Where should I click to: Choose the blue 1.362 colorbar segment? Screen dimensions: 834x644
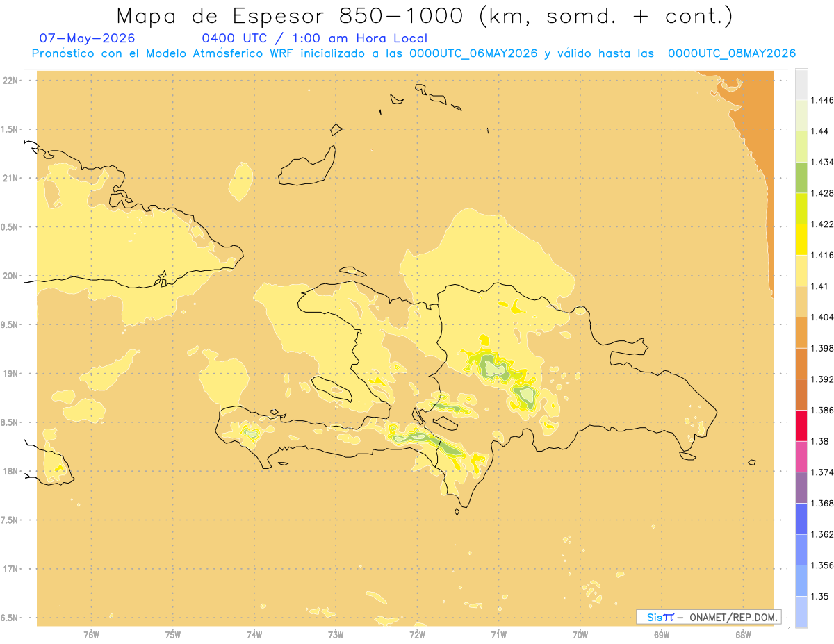[x=801, y=550]
